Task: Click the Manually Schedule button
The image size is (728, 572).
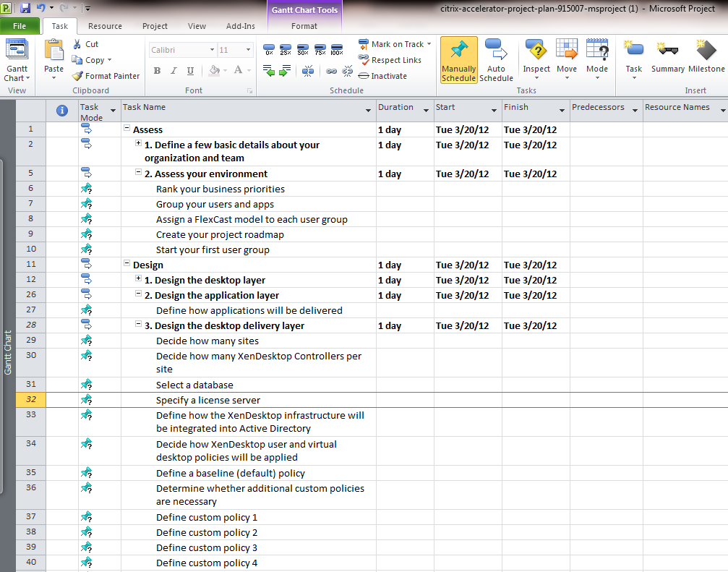Action: [458, 59]
